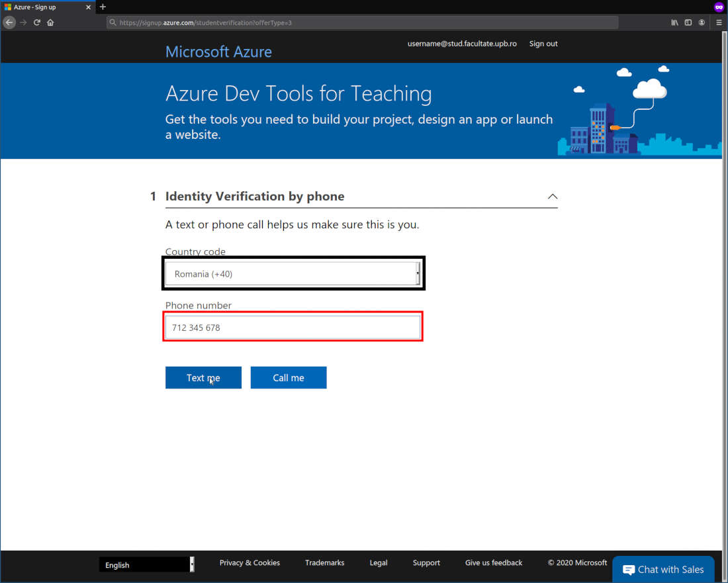
Task: Toggle the sidebar icon in the toolbar
Action: 688,22
